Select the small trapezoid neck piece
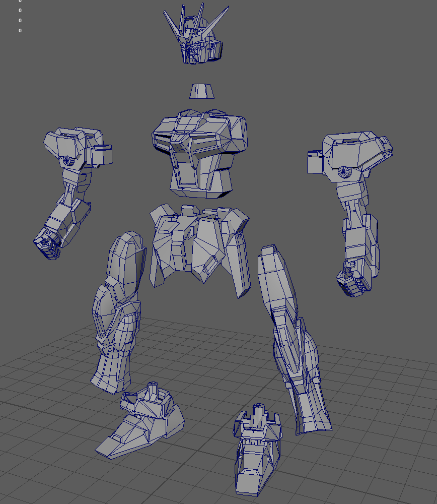Image resolution: width=437 pixels, height=504 pixels. [202, 91]
